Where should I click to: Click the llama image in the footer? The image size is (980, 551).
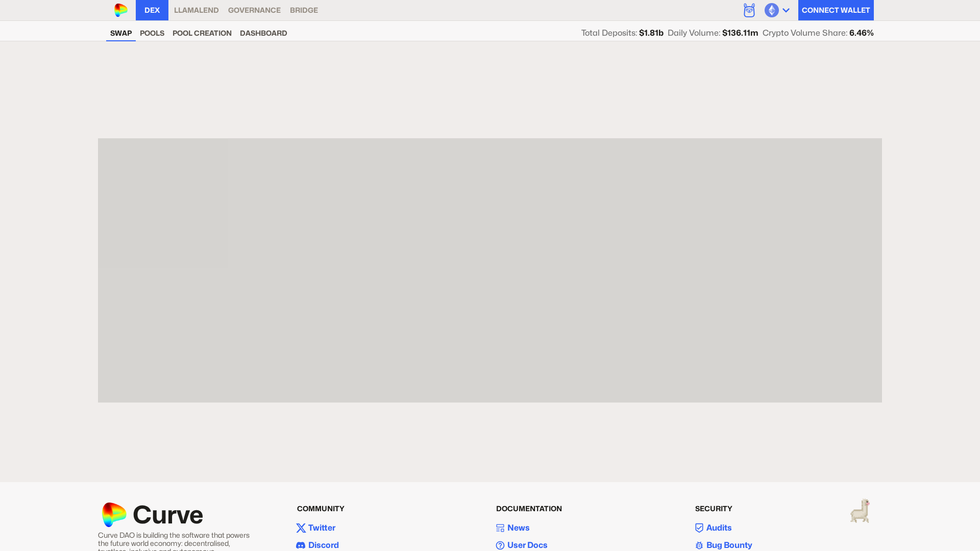pyautogui.click(x=860, y=511)
